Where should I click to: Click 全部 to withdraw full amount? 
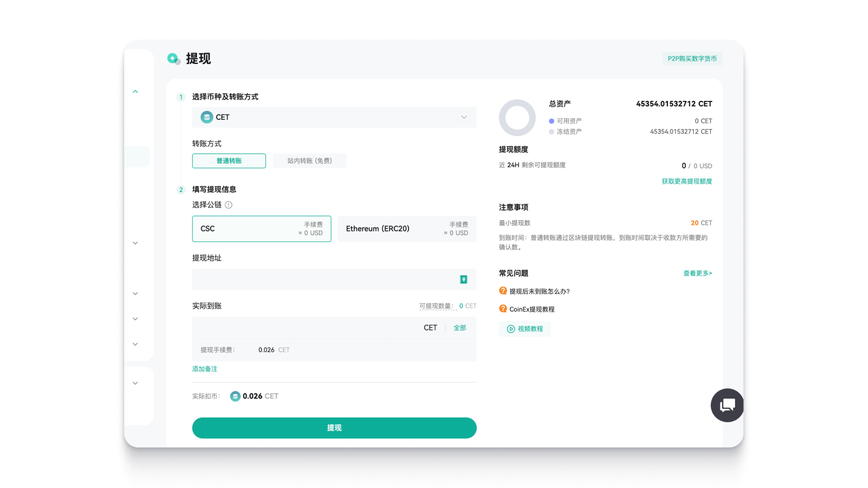pyautogui.click(x=459, y=328)
